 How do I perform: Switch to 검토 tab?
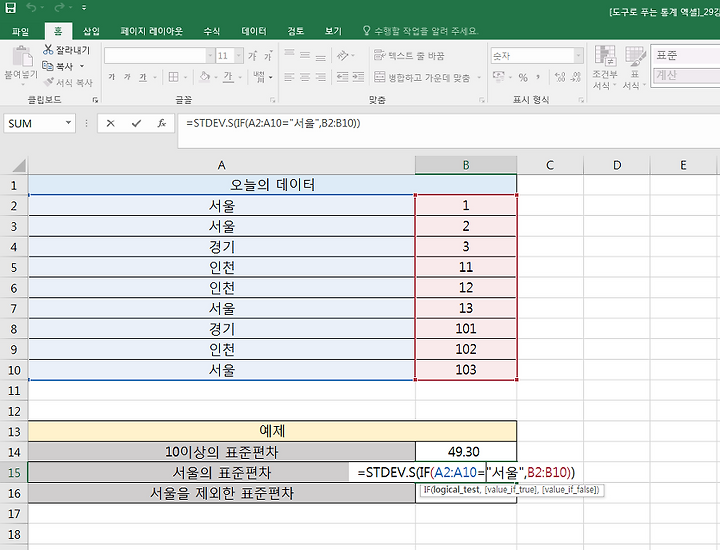pos(296,31)
